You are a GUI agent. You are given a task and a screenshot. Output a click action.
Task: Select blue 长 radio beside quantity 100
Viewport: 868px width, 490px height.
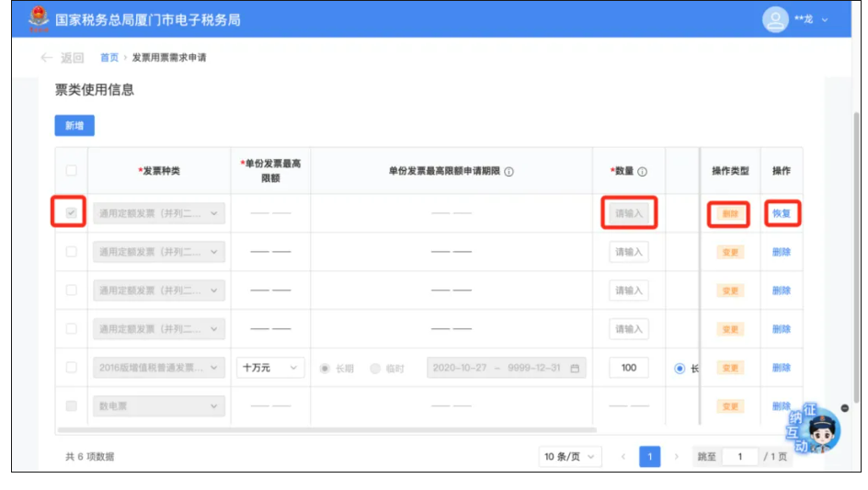680,369
